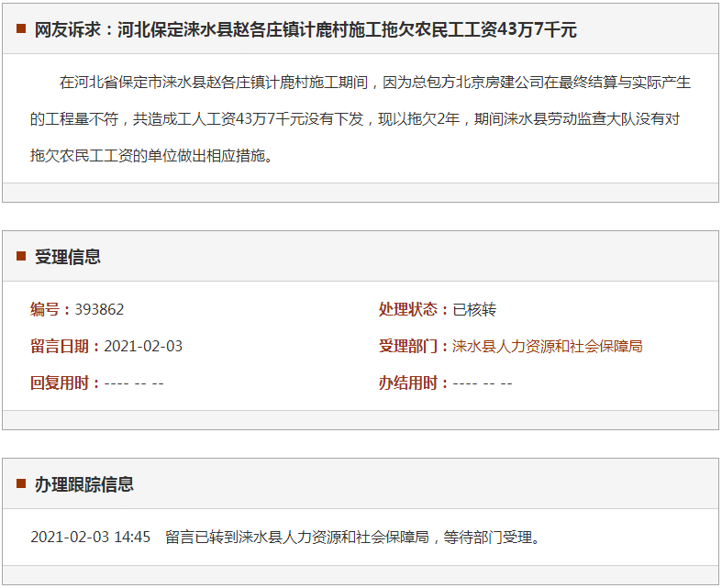722x588 pixels.
Task: Click the tracking timestamp 2021-02-03 14:45
Action: pyautogui.click(x=90, y=537)
